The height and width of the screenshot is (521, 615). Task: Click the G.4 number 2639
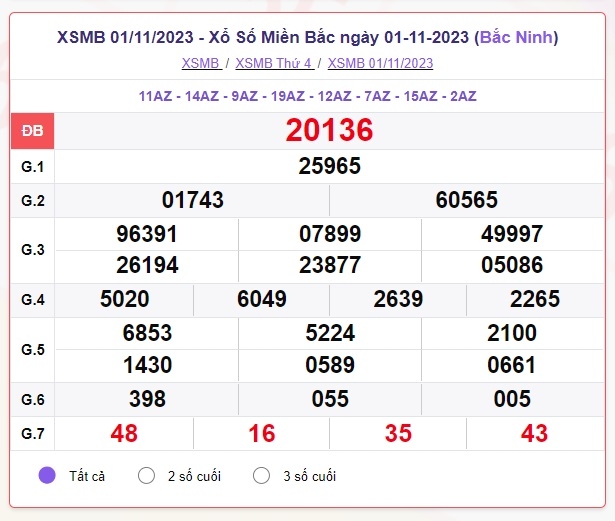[x=398, y=299]
